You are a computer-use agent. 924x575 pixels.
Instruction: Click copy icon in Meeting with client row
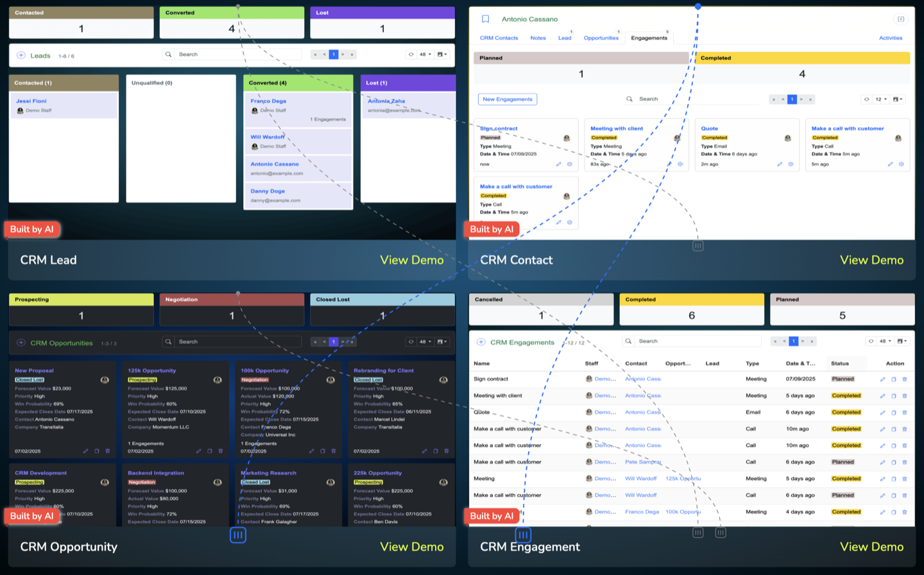(x=893, y=396)
